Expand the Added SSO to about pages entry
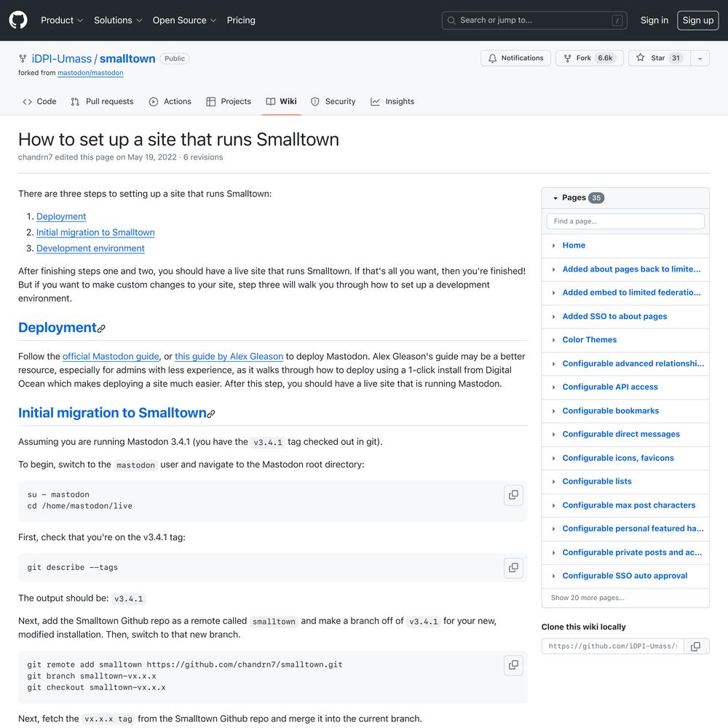 (x=553, y=317)
